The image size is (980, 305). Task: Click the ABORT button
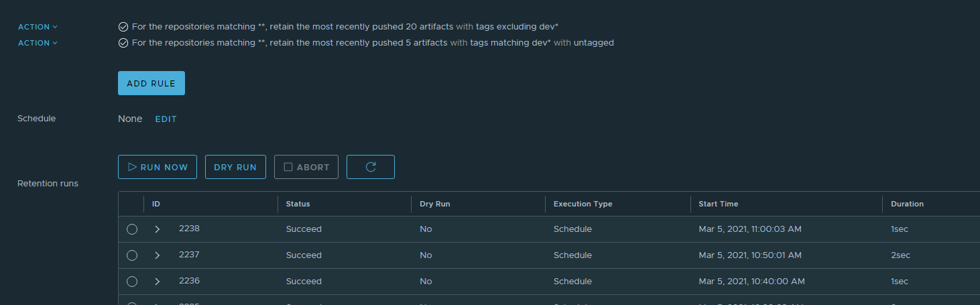[306, 167]
